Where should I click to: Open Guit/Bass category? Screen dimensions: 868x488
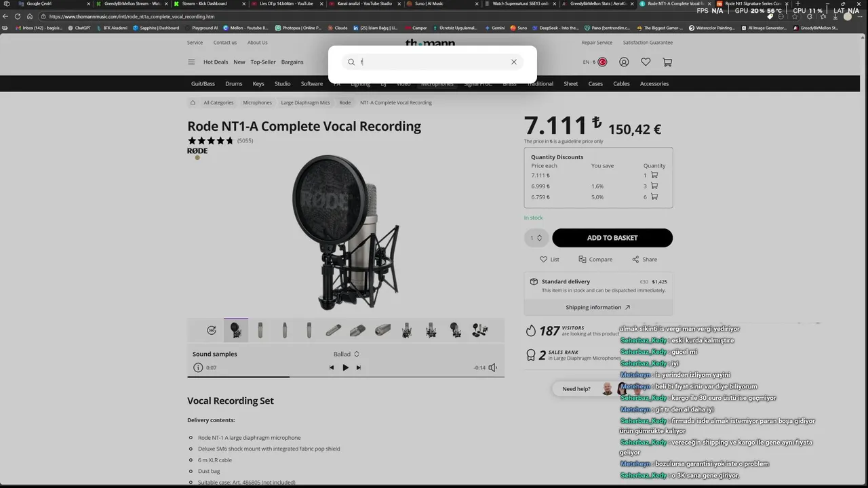pyautogui.click(x=203, y=83)
